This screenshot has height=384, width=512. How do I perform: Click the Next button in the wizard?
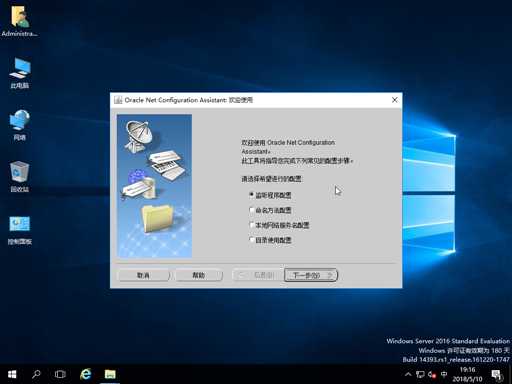click(x=311, y=275)
